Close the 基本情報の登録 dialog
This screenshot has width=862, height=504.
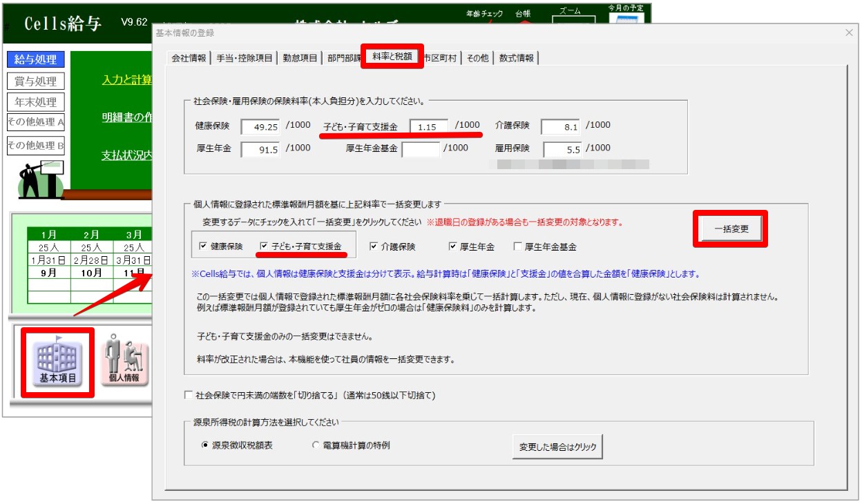(849, 32)
